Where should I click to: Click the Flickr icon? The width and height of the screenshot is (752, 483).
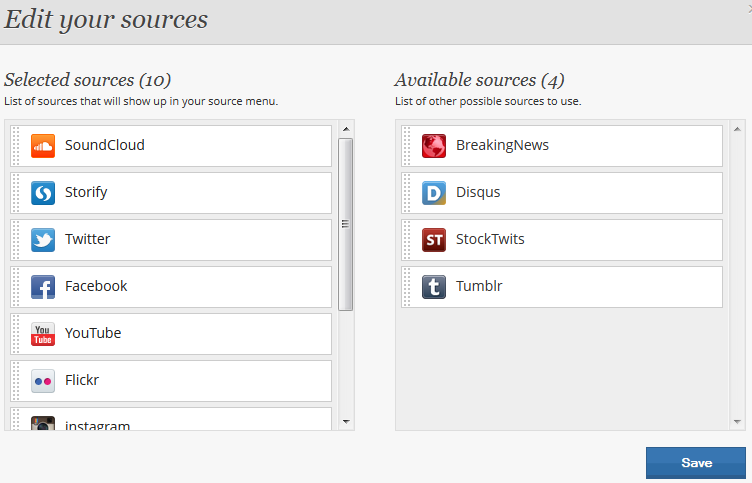click(43, 381)
